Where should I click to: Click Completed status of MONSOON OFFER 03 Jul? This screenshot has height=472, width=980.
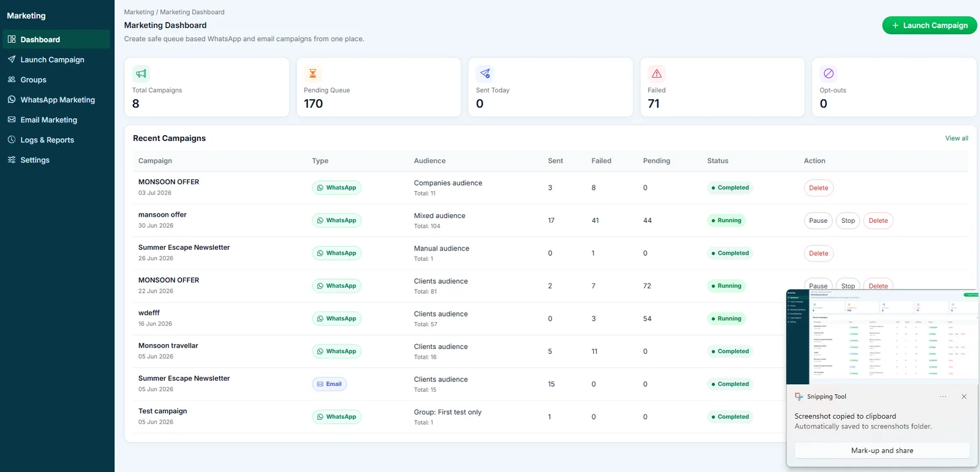[x=730, y=188]
